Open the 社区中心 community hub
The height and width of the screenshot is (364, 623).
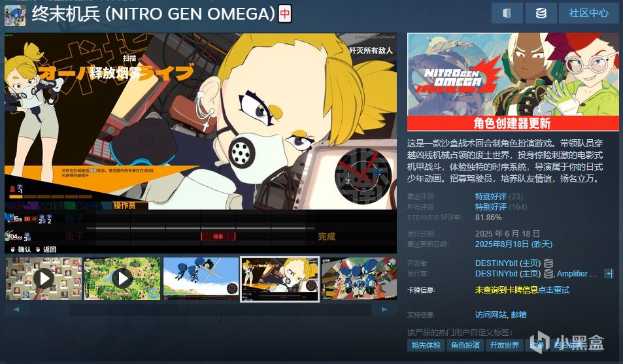pos(588,13)
